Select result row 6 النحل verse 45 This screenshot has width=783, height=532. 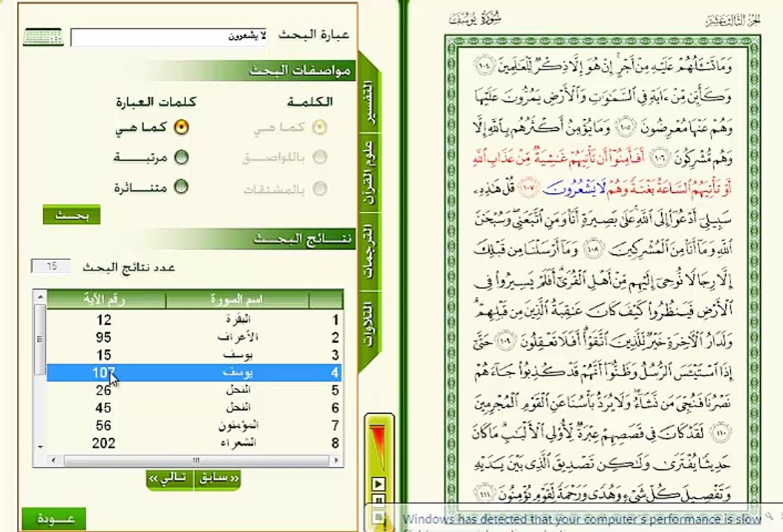195,408
